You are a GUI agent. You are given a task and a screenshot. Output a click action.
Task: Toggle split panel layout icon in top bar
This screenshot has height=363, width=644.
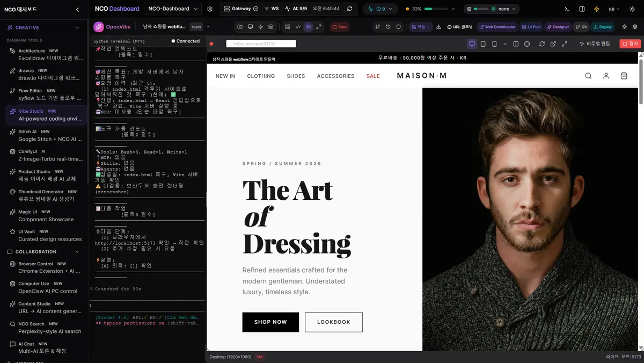pyautogui.click(x=582, y=9)
